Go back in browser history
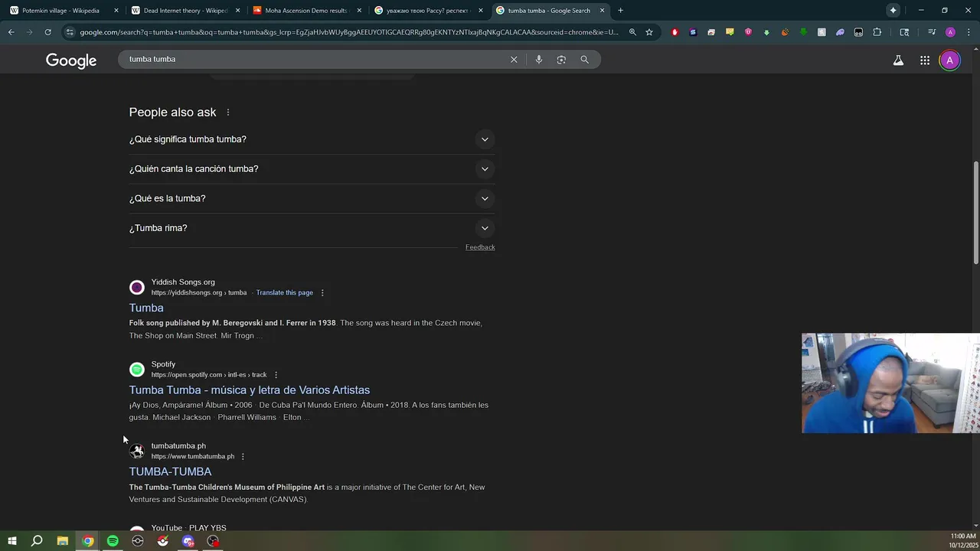Image resolution: width=980 pixels, height=551 pixels. pyautogui.click(x=11, y=32)
